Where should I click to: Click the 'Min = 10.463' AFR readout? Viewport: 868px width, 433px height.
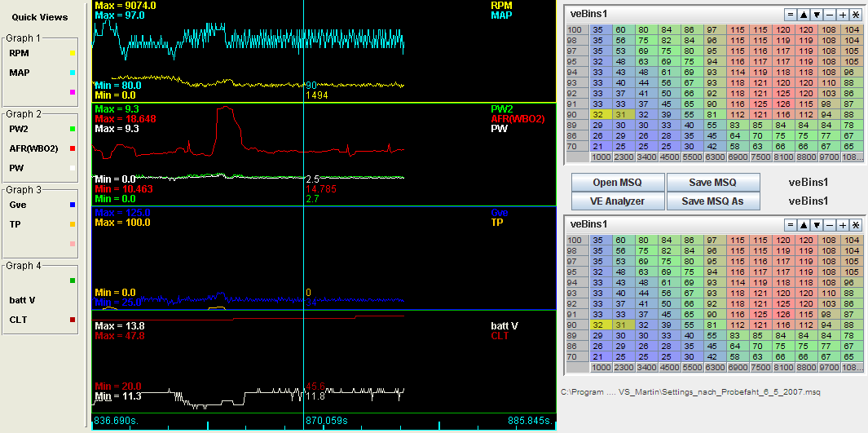124,189
